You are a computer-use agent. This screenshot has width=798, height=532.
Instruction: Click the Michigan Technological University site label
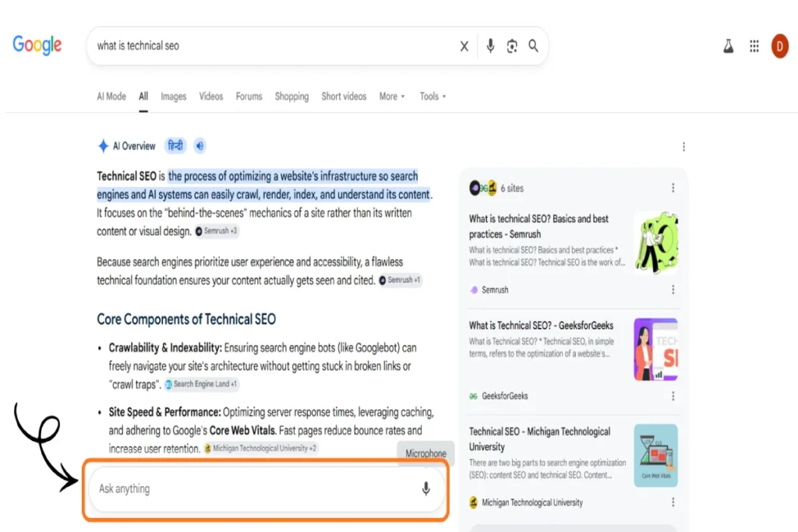(x=531, y=502)
